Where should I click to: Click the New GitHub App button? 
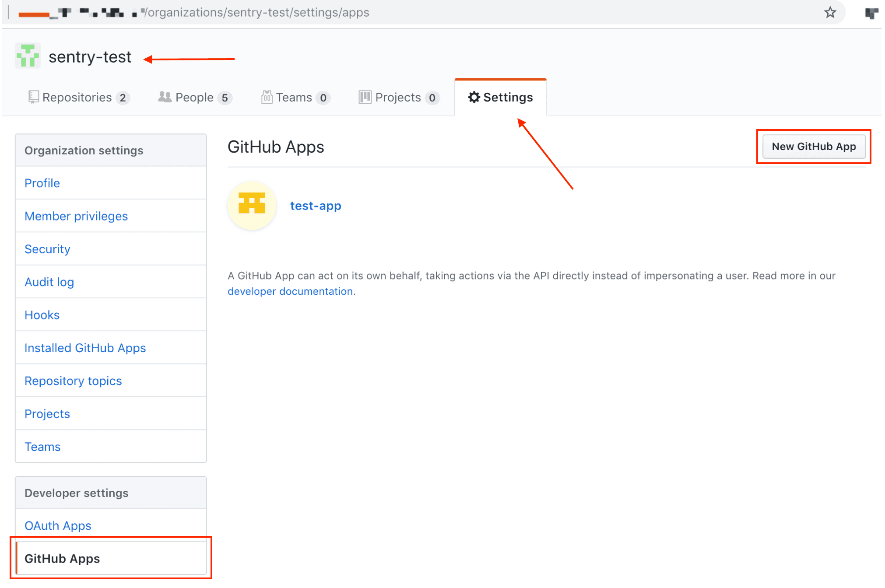[813, 147]
